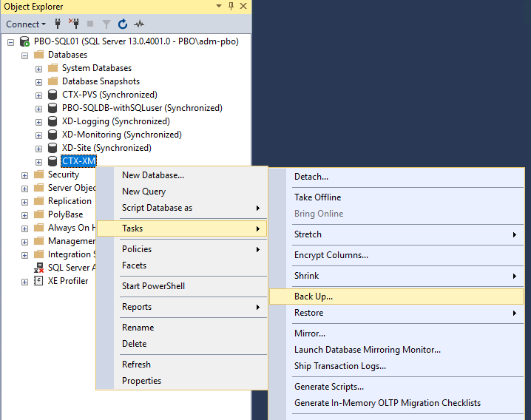This screenshot has width=531, height=420.
Task: Expand the Security node
Action: 24,175
